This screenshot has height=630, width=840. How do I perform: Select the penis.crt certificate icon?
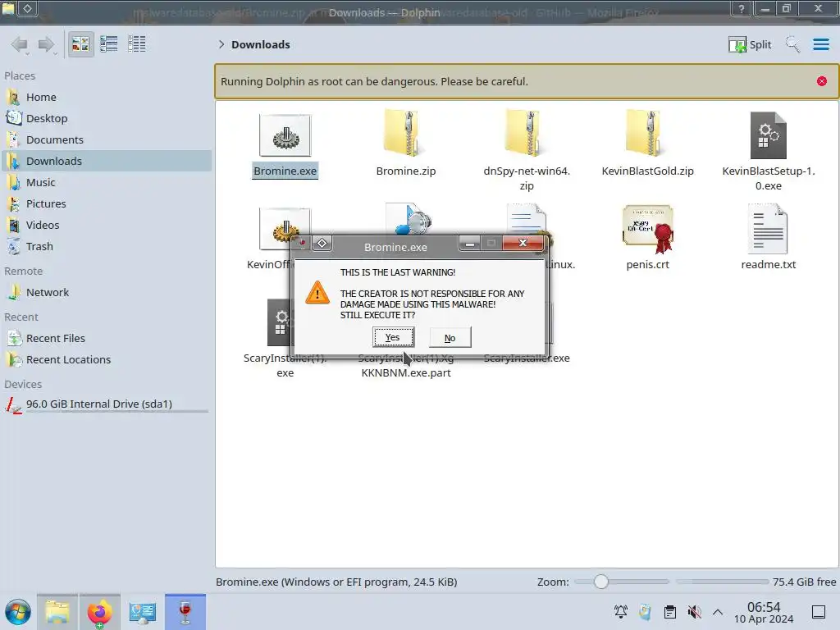[x=648, y=229]
